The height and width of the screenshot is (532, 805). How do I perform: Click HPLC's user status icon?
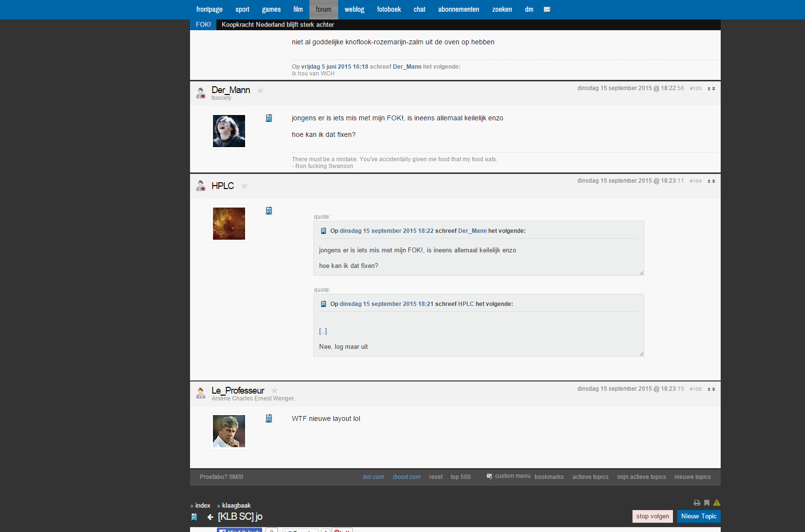tap(201, 186)
